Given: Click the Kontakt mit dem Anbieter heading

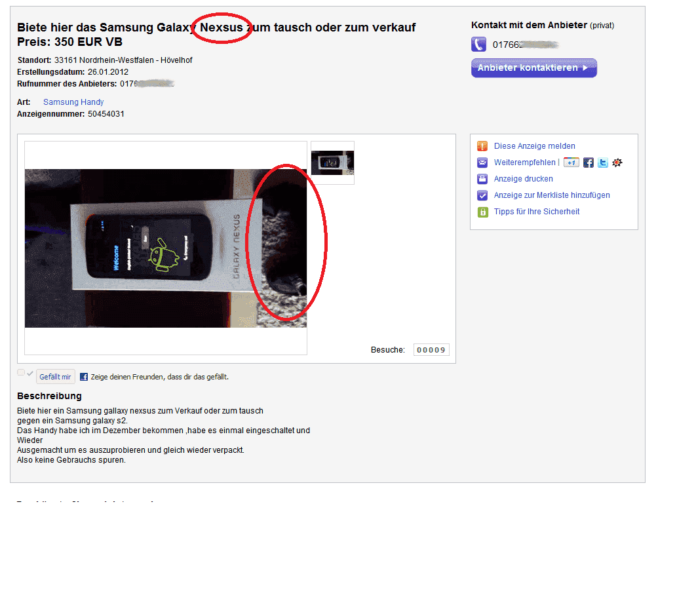Looking at the screenshot, I should click(x=529, y=25).
